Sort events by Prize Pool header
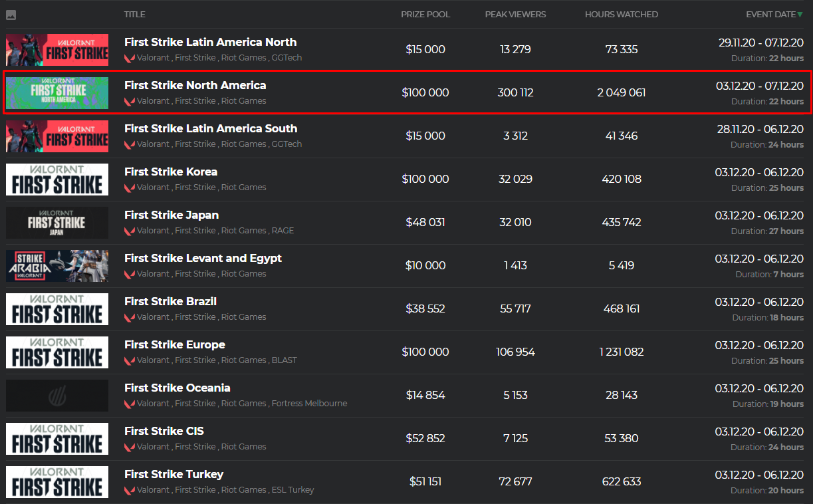813x504 pixels. pyautogui.click(x=425, y=15)
